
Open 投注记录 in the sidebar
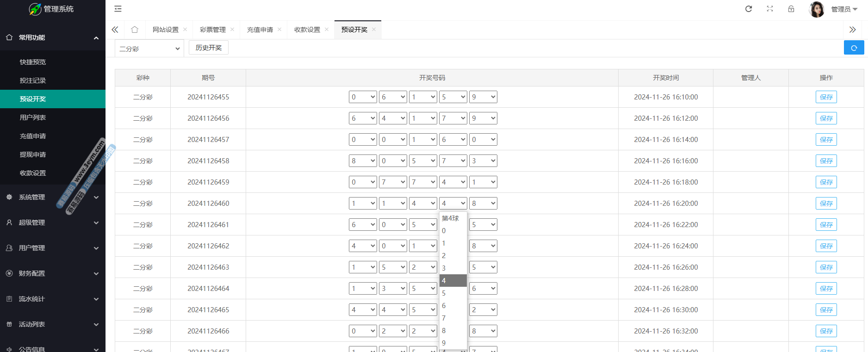tap(33, 80)
